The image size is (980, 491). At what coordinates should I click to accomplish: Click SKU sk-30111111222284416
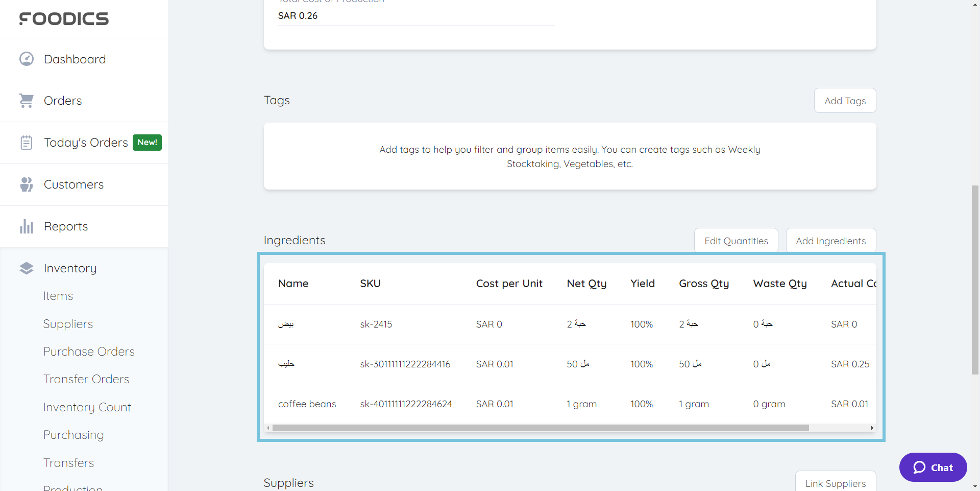(x=405, y=364)
